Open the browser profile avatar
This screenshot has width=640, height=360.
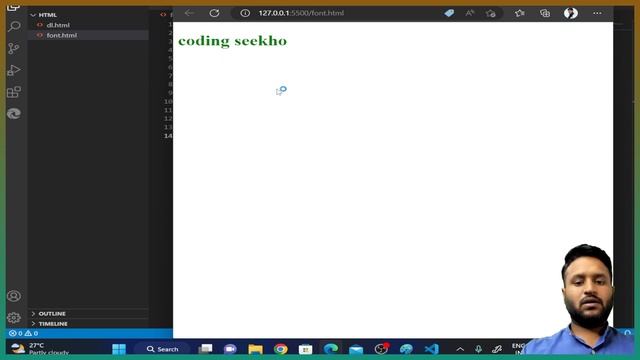571,13
